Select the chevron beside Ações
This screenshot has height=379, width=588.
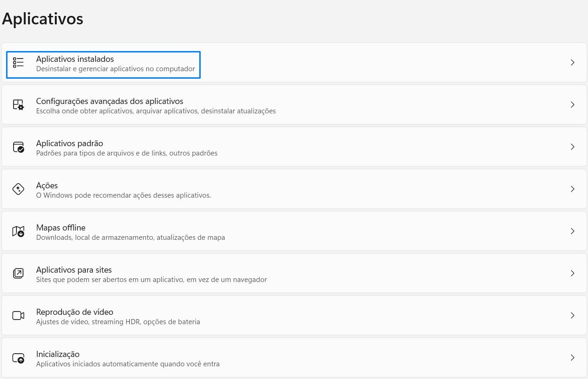572,189
